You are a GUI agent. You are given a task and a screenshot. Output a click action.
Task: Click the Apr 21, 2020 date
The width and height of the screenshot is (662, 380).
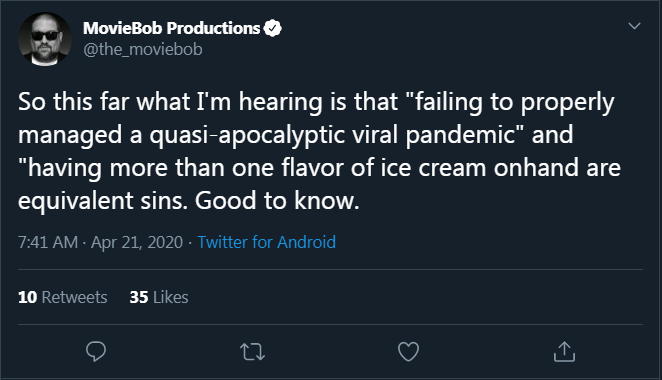(x=137, y=242)
